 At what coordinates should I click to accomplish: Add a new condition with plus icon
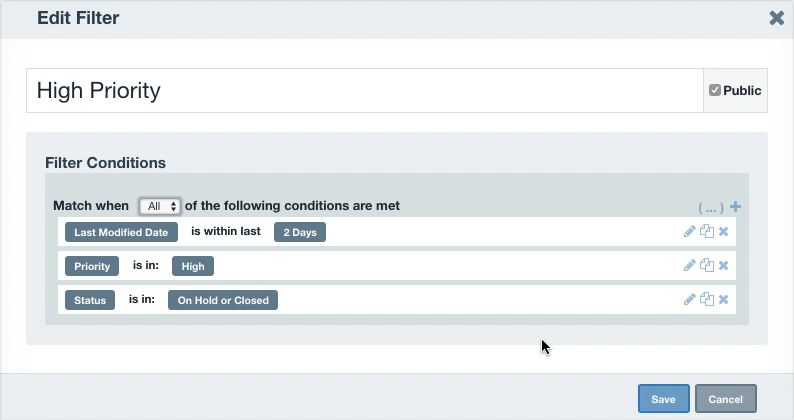(735, 207)
